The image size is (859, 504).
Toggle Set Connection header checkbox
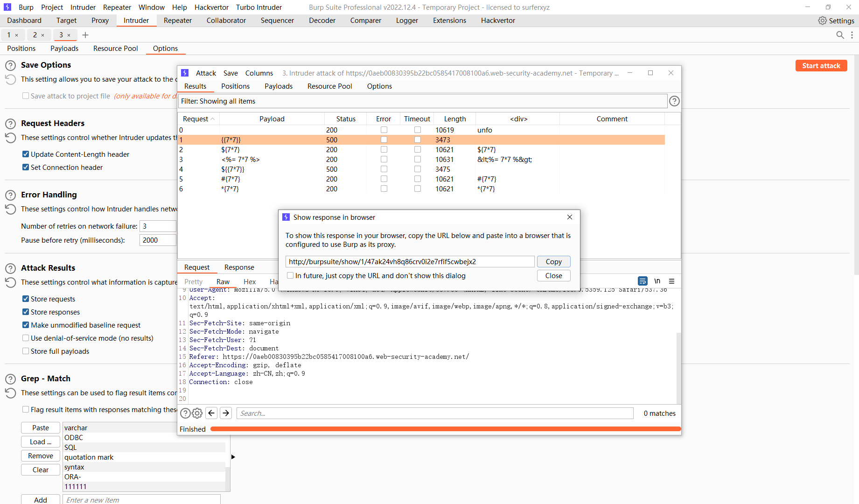(x=26, y=168)
